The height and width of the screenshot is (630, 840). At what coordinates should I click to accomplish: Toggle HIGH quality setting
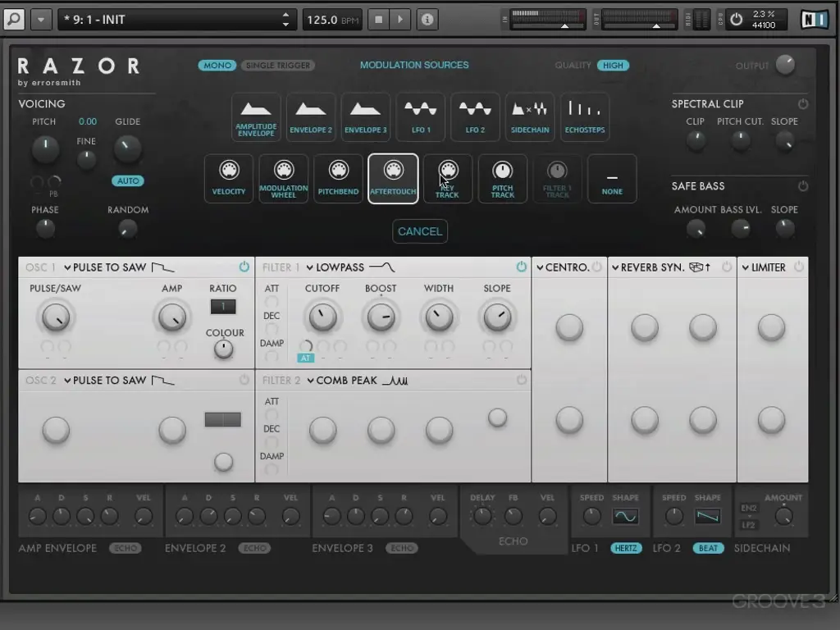[613, 66]
